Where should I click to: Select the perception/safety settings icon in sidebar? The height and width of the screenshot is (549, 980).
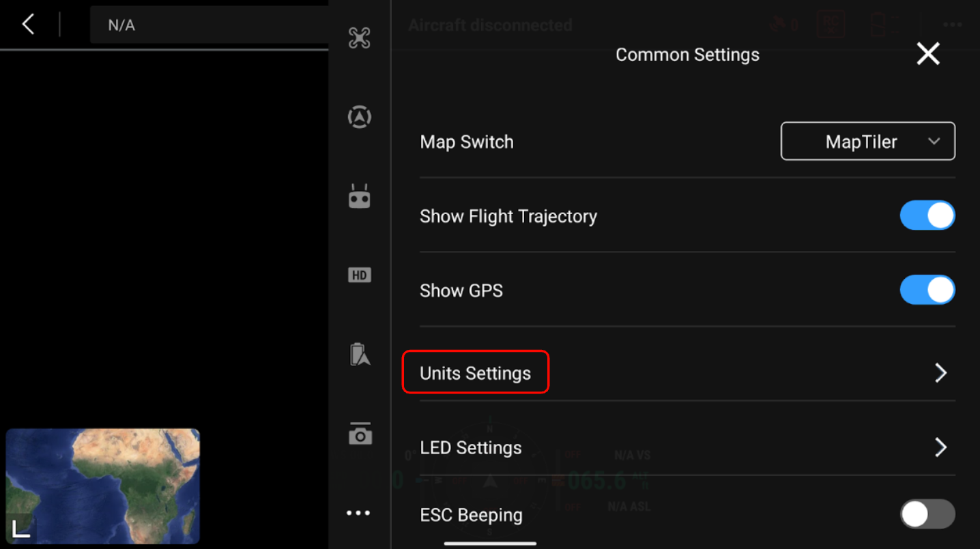360,117
